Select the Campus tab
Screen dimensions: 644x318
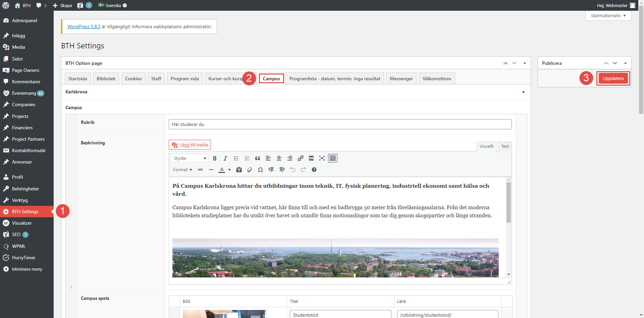click(271, 79)
